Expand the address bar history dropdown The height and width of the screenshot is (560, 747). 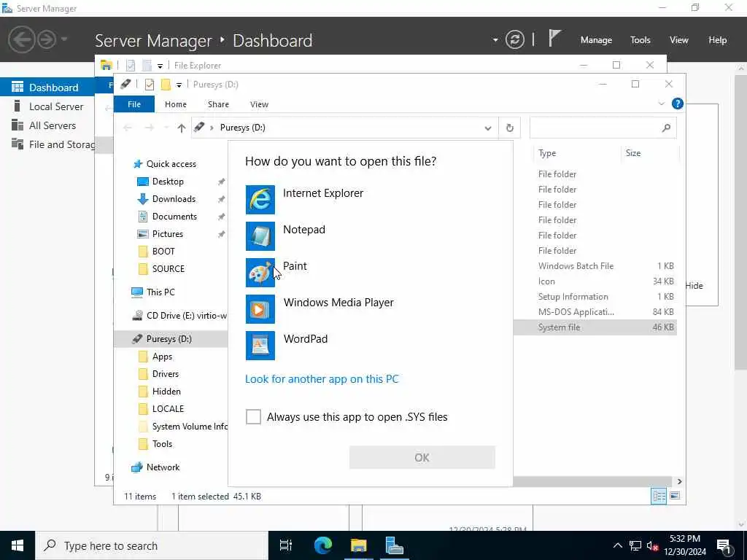[488, 128]
